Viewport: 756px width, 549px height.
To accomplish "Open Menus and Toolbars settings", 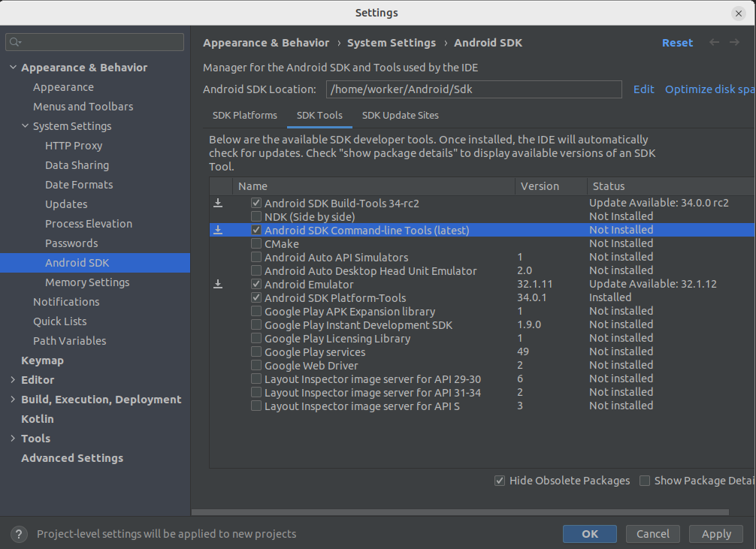I will (x=83, y=107).
